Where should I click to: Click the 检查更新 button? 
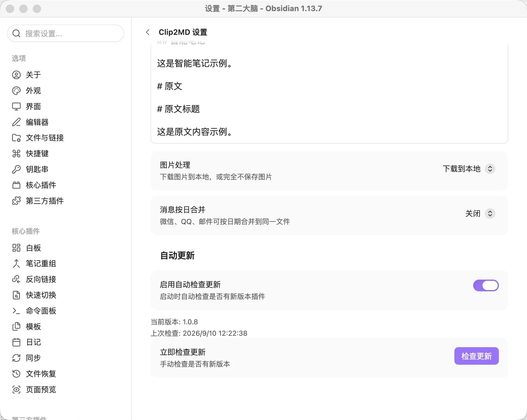tap(476, 356)
